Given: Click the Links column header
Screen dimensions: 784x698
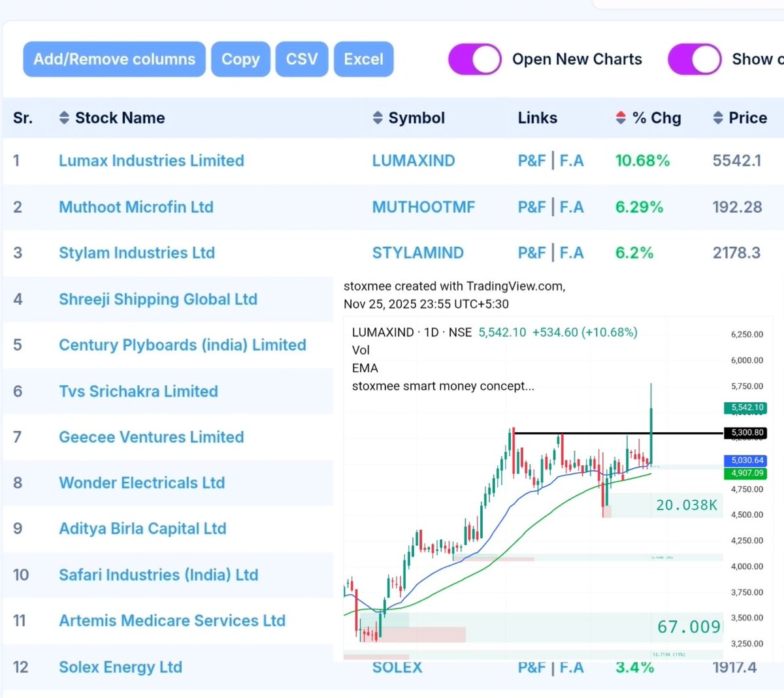Looking at the screenshot, I should [x=538, y=118].
